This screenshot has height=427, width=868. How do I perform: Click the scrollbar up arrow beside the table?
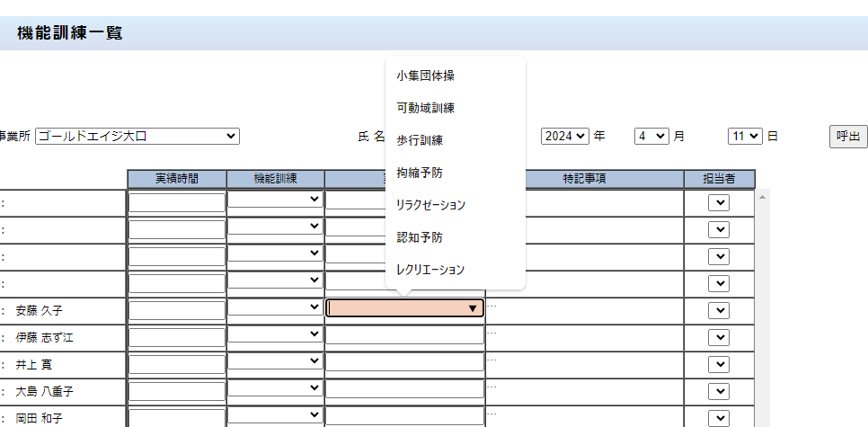pyautogui.click(x=764, y=195)
